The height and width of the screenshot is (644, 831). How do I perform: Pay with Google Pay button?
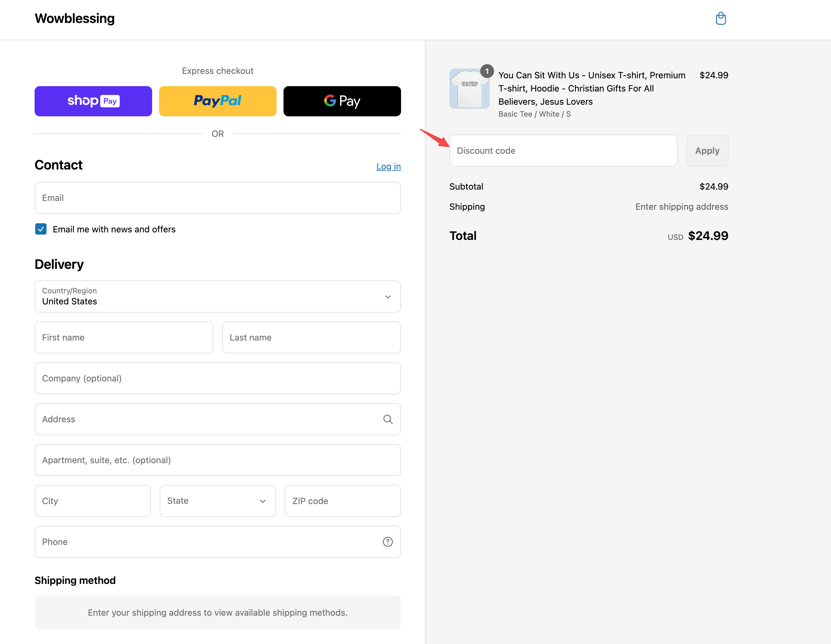pyautogui.click(x=342, y=101)
